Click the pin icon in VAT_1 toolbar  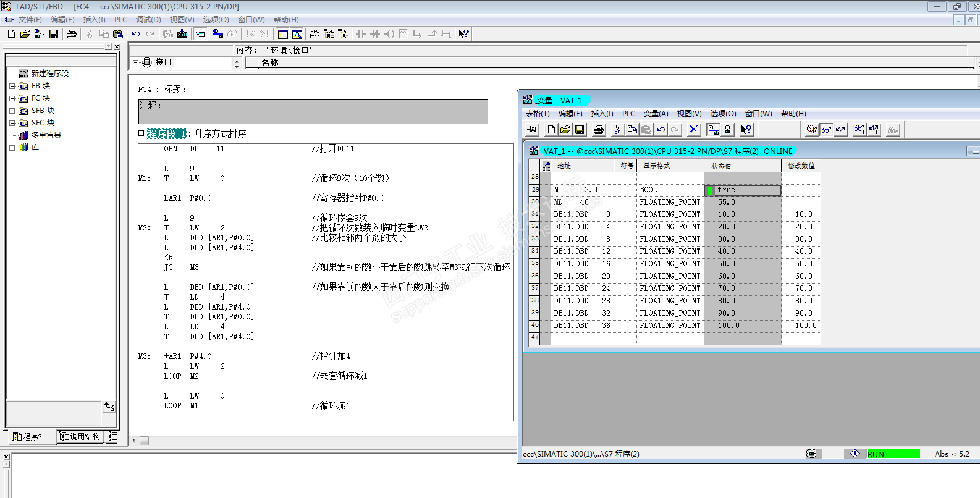(x=532, y=129)
